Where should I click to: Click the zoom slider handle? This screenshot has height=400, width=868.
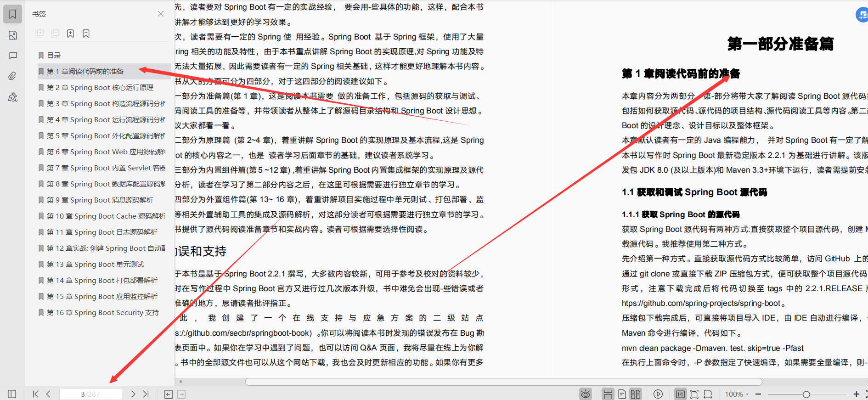coord(806,394)
